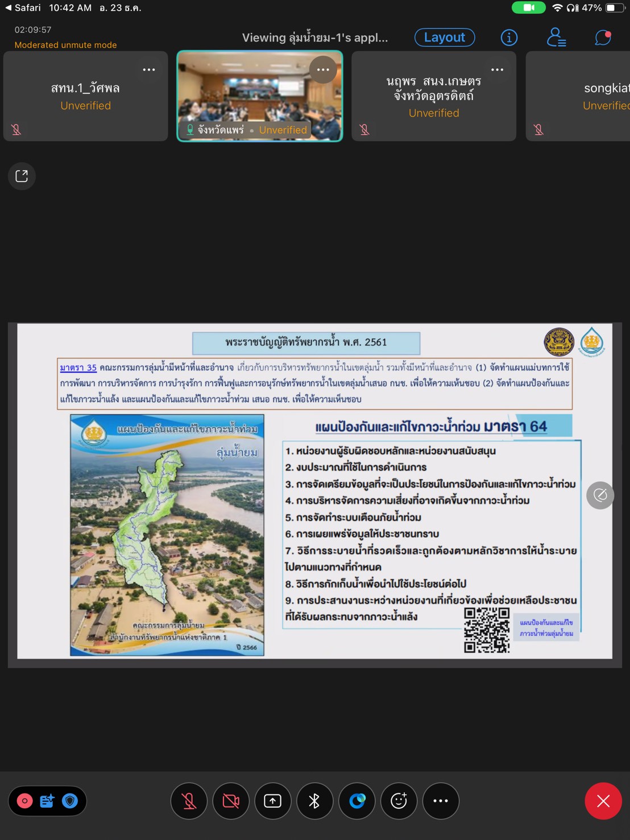Pop out the shared content view
This screenshot has width=630, height=840.
pyautogui.click(x=22, y=176)
